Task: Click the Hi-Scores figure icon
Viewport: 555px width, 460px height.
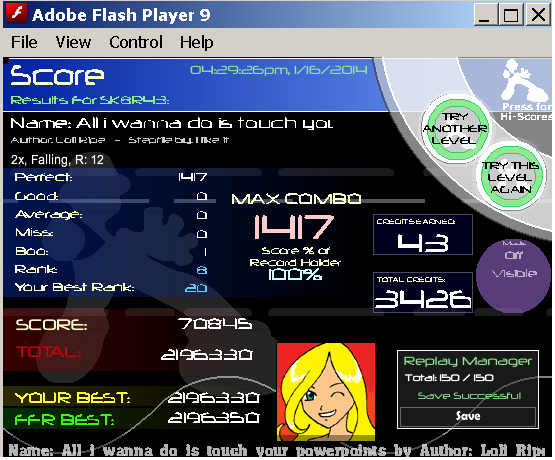Action: pyautogui.click(x=521, y=81)
